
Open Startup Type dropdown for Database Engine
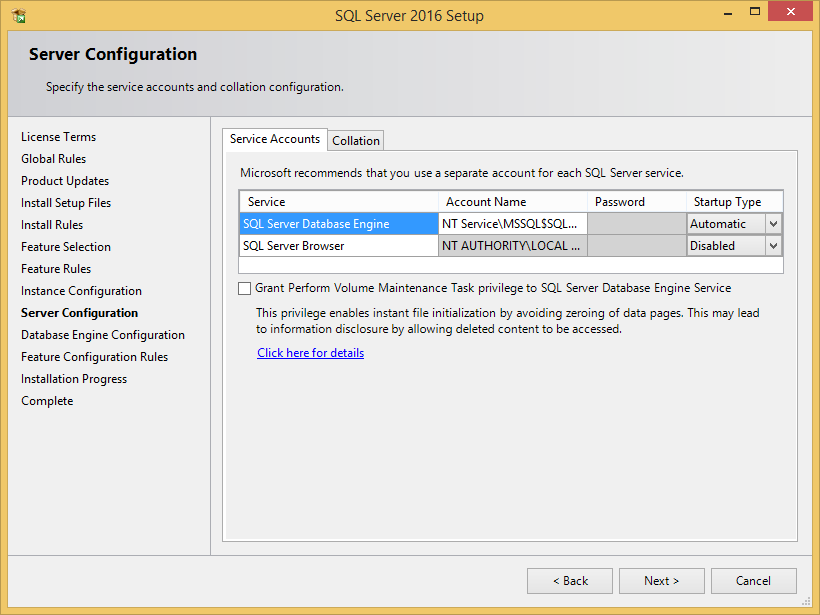(x=773, y=224)
